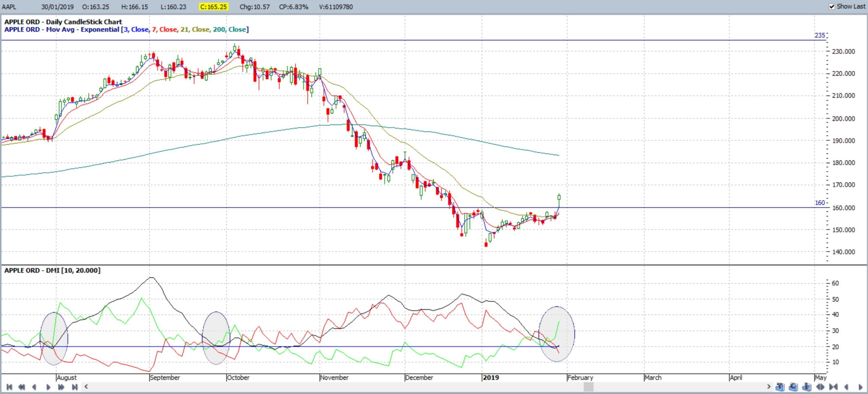Click the 140.000 price axis label
Image resolution: width=868 pixels, height=394 pixels.
point(844,252)
